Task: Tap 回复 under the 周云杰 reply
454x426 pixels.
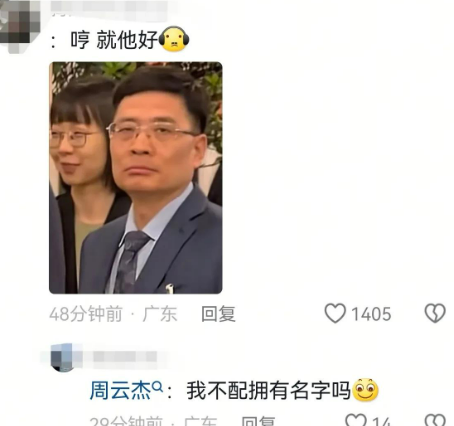Action: pyautogui.click(x=258, y=421)
